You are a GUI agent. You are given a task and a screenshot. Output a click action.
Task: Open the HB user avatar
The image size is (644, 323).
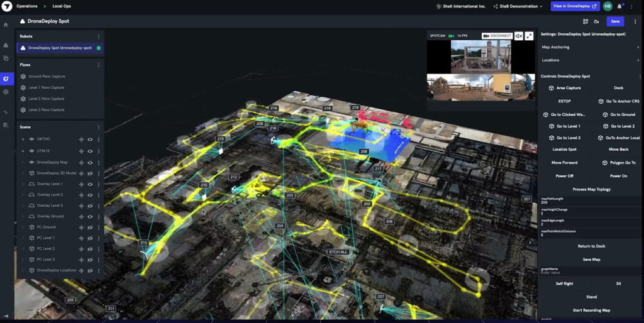click(608, 6)
